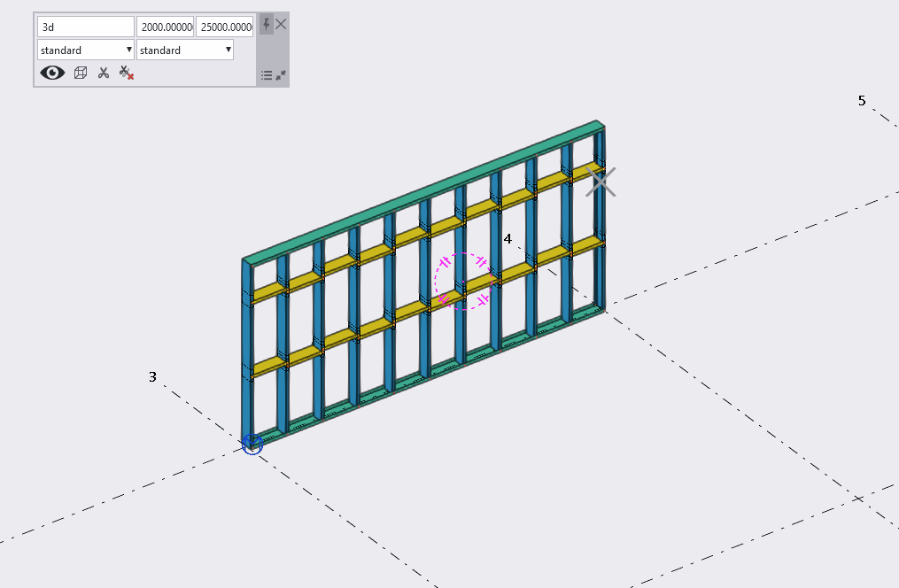Click the scissors icon with red X

[126, 73]
